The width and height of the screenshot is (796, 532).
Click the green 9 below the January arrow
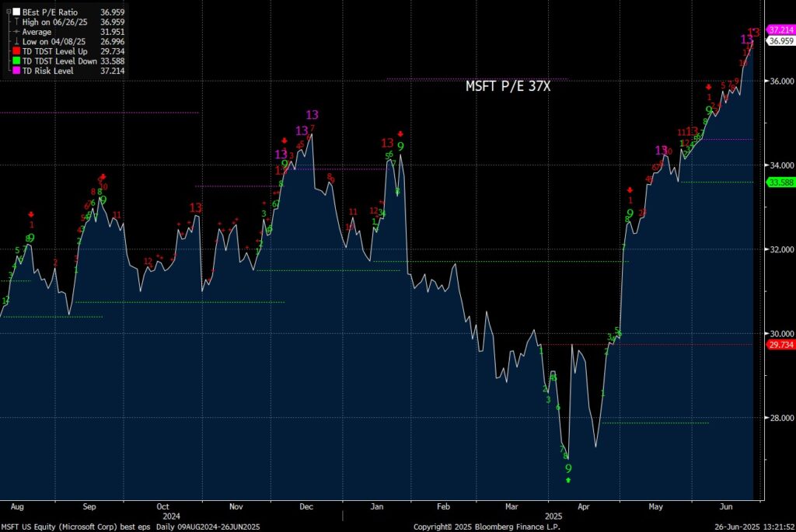click(x=400, y=147)
